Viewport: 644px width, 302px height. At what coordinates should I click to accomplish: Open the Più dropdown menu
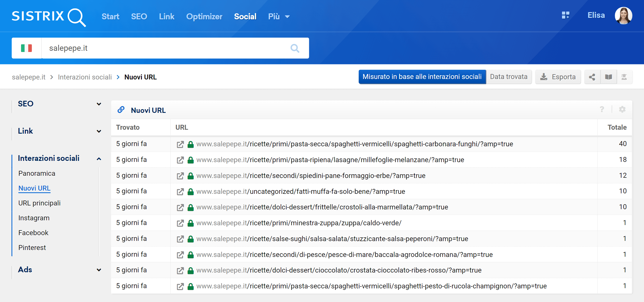pyautogui.click(x=279, y=17)
